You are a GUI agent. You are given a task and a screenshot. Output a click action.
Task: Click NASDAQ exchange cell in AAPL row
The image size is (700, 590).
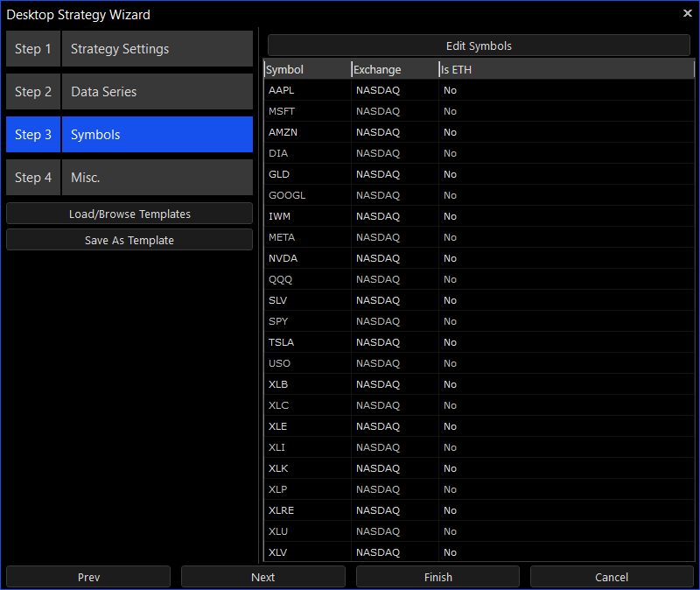(x=395, y=90)
